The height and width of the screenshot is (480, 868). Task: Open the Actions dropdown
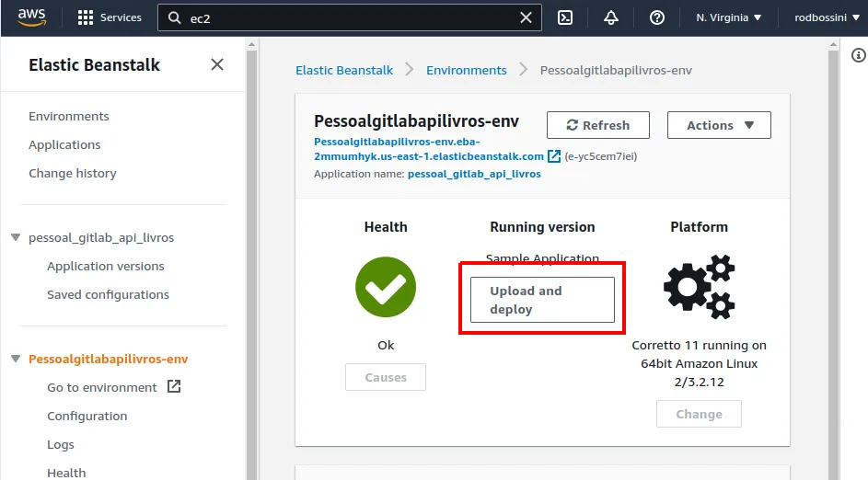click(x=719, y=125)
